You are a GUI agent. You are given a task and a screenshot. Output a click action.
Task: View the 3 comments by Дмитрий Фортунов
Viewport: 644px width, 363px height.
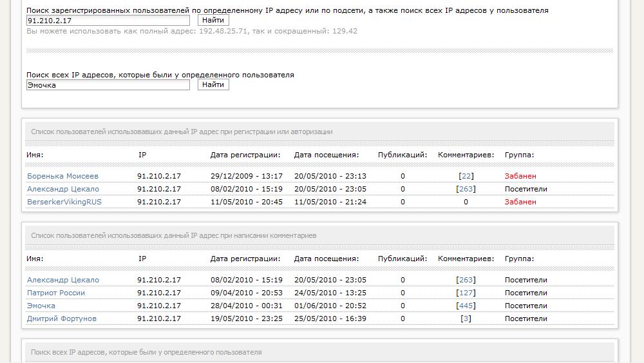click(466, 319)
